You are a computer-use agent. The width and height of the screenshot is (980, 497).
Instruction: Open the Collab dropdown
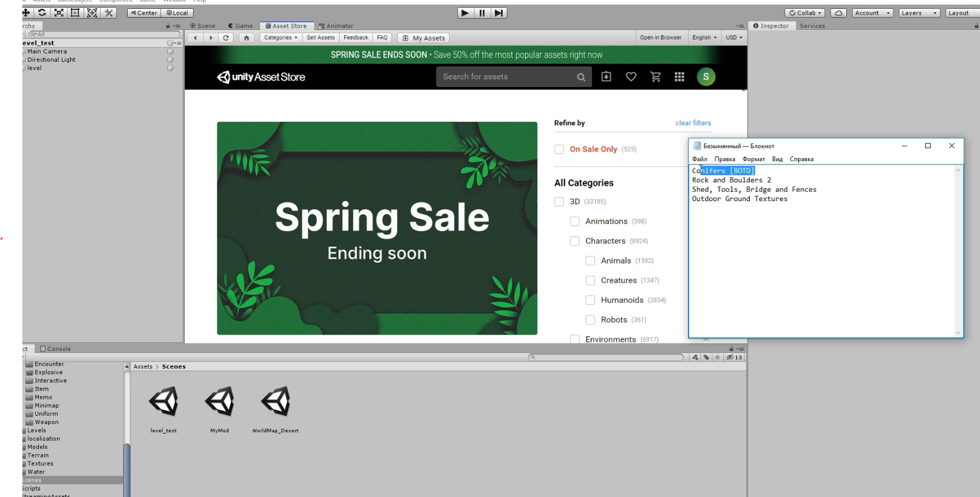(805, 13)
